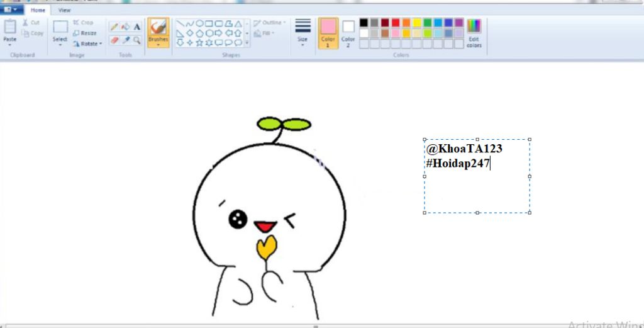The width and height of the screenshot is (644, 328).
Task: Choose the Rounded rectangular callout shape
Action: 219,42
